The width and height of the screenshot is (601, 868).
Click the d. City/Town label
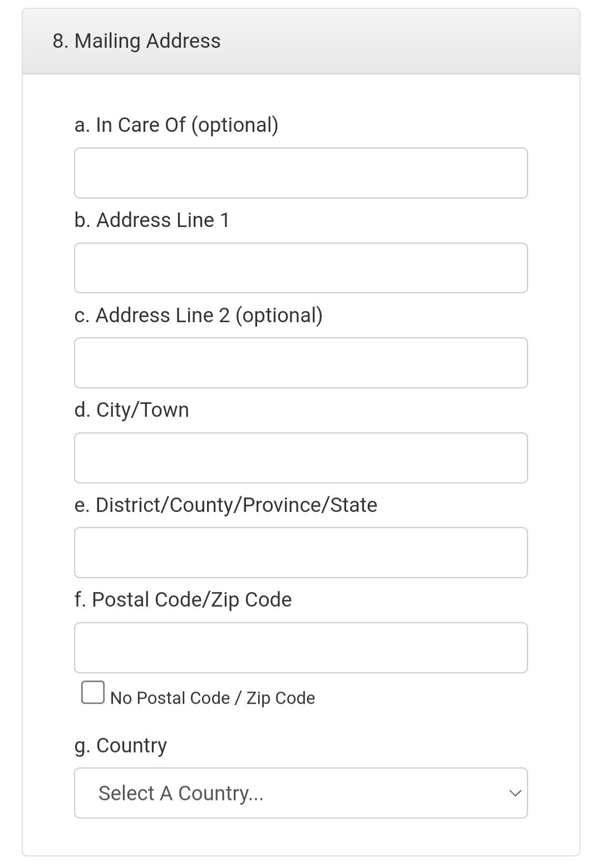pos(132,410)
